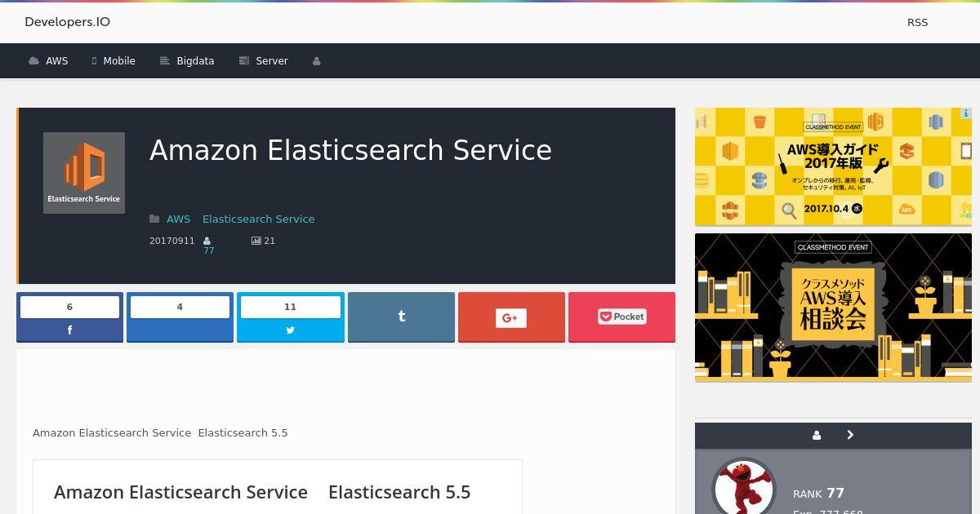Click the chart icon beside 21
Screen dimensions: 980x514
click(x=256, y=241)
